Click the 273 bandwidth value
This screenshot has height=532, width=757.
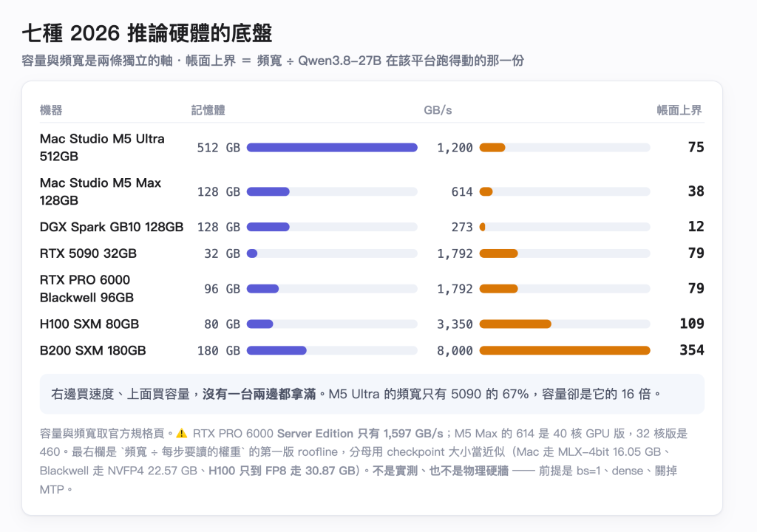(x=462, y=227)
